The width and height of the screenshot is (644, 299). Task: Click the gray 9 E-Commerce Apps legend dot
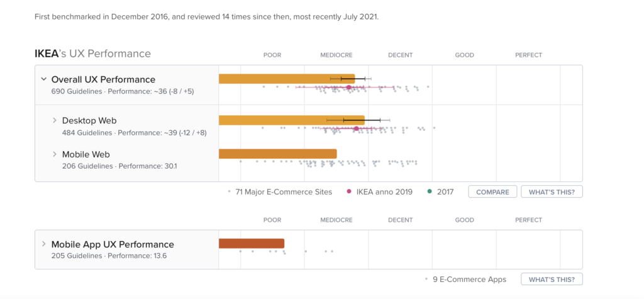pos(427,279)
